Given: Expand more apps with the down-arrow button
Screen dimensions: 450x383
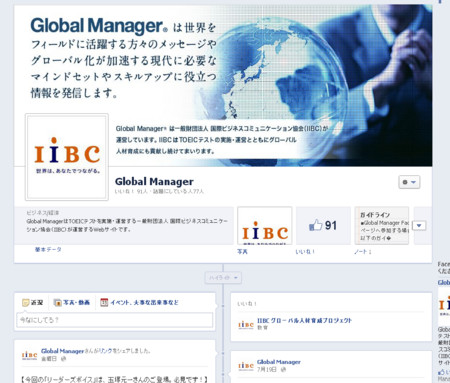Looking at the screenshot, I should 419,226.
